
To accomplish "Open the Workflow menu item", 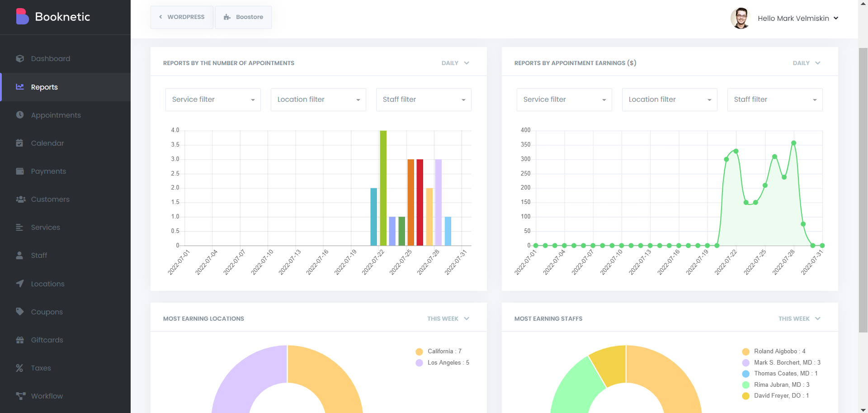I will [x=65, y=396].
